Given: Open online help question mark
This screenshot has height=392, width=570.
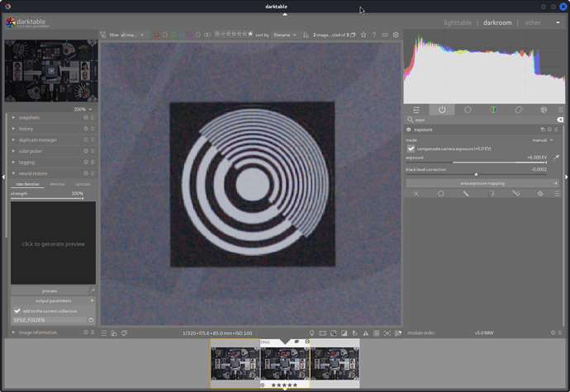Looking at the screenshot, I should coord(374,35).
